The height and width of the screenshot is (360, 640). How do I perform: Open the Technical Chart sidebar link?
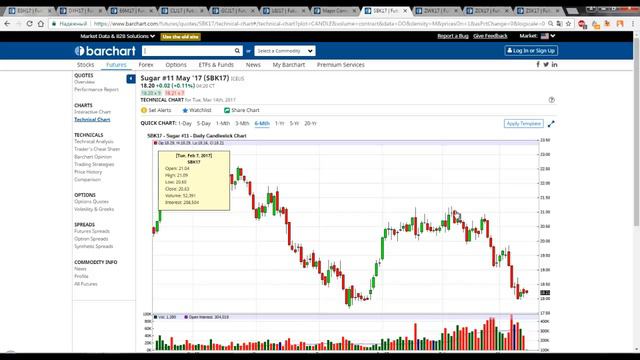tap(92, 120)
